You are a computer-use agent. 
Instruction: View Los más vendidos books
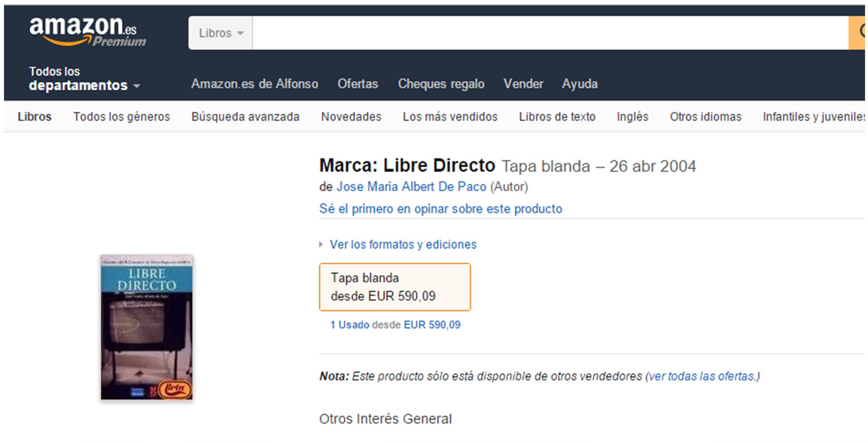tap(450, 117)
